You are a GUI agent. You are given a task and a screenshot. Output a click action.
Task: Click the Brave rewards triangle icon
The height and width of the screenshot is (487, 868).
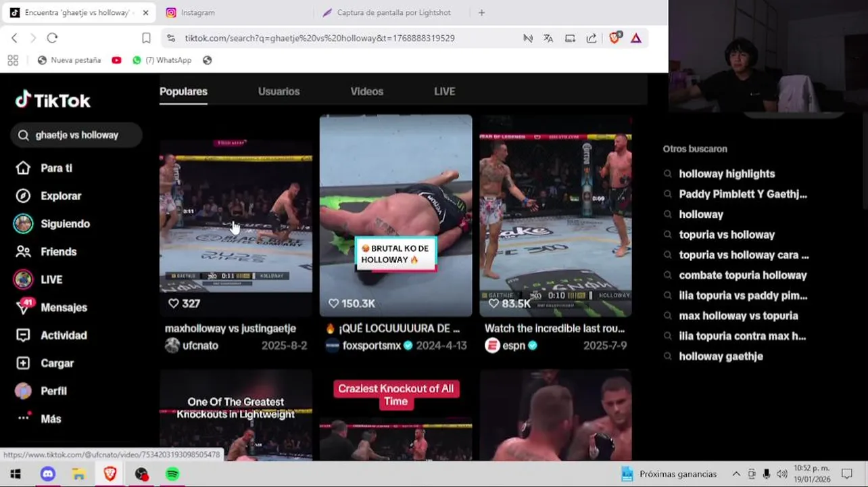point(636,38)
